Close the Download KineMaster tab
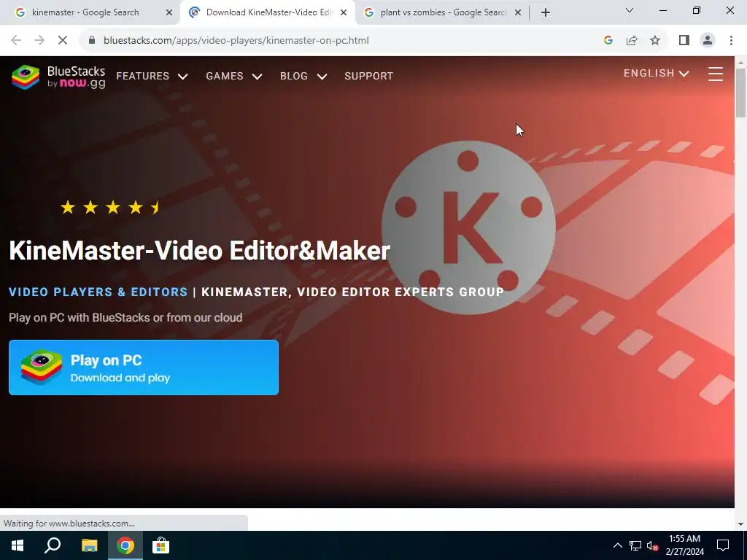This screenshot has width=747, height=560. point(344,13)
